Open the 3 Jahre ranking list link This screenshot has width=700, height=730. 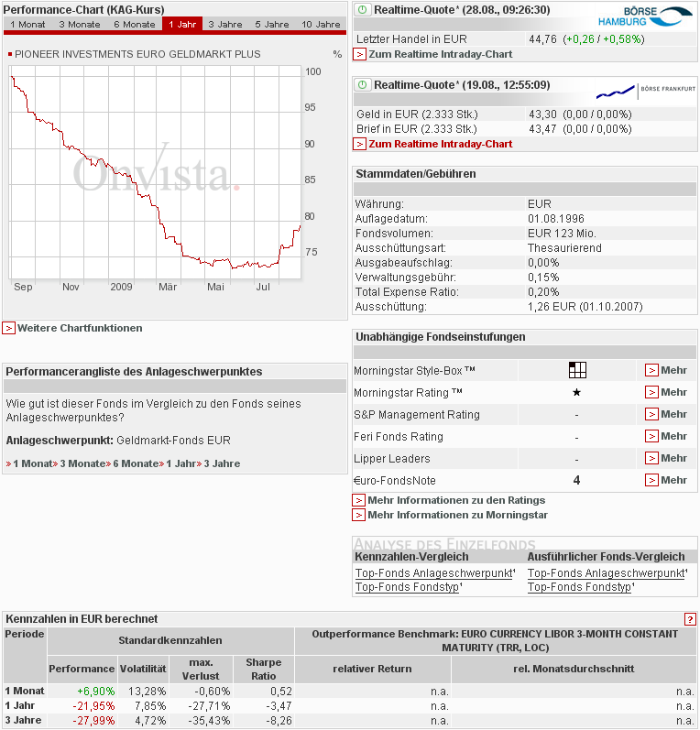(222, 463)
